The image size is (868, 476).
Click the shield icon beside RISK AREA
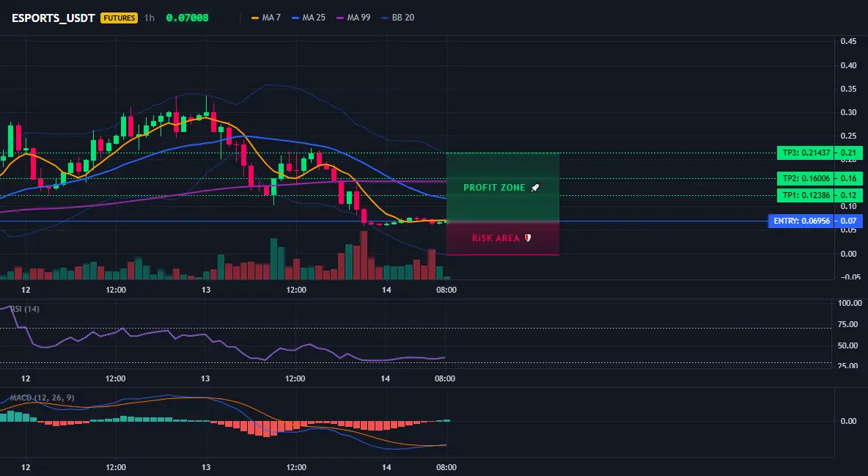tap(528, 238)
